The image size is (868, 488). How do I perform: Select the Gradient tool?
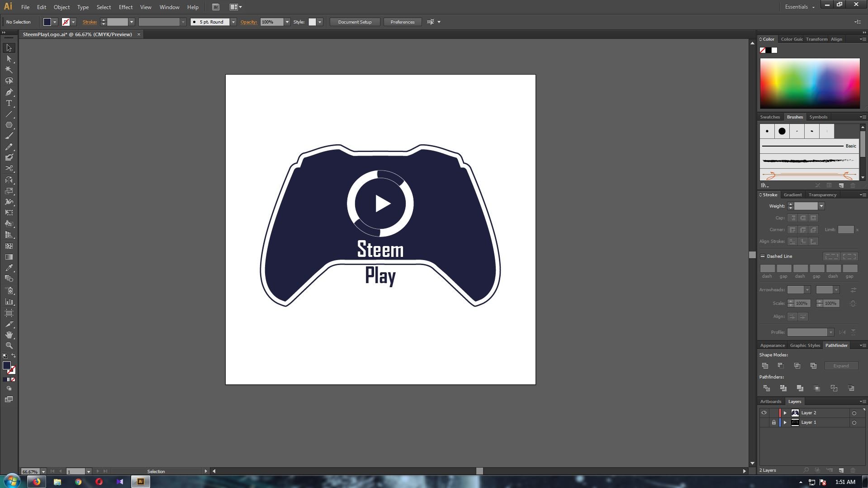tap(9, 257)
